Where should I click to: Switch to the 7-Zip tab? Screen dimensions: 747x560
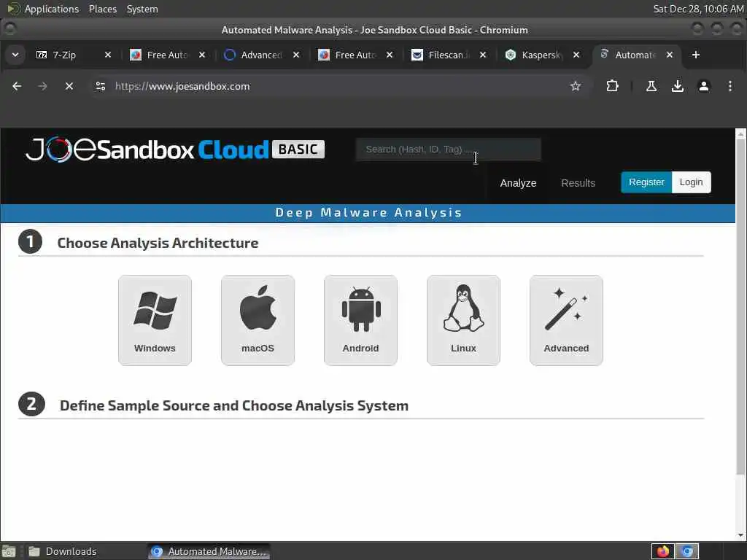(x=64, y=55)
